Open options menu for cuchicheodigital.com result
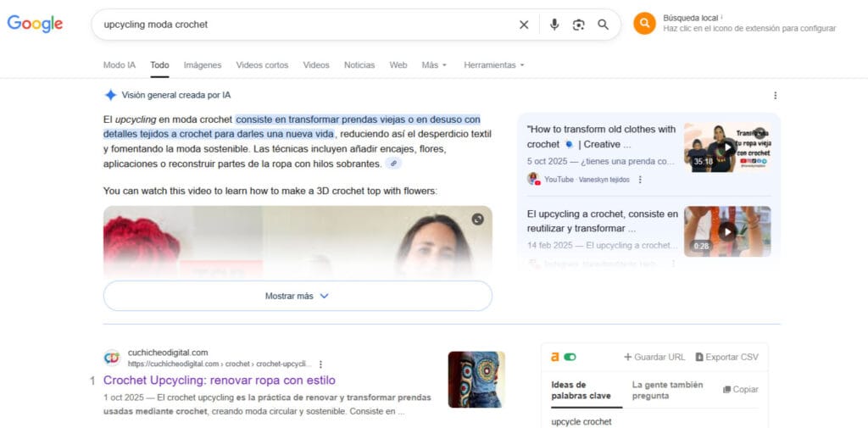 click(x=320, y=364)
